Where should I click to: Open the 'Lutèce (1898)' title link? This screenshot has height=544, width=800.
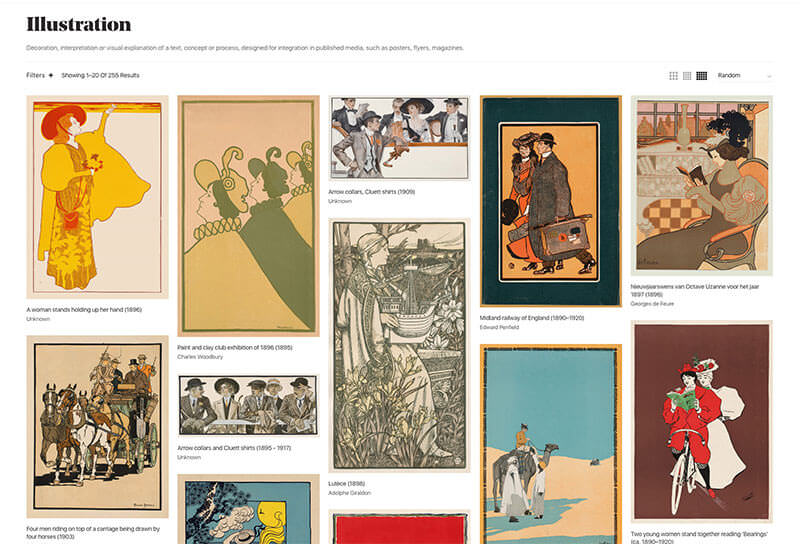[x=347, y=483]
